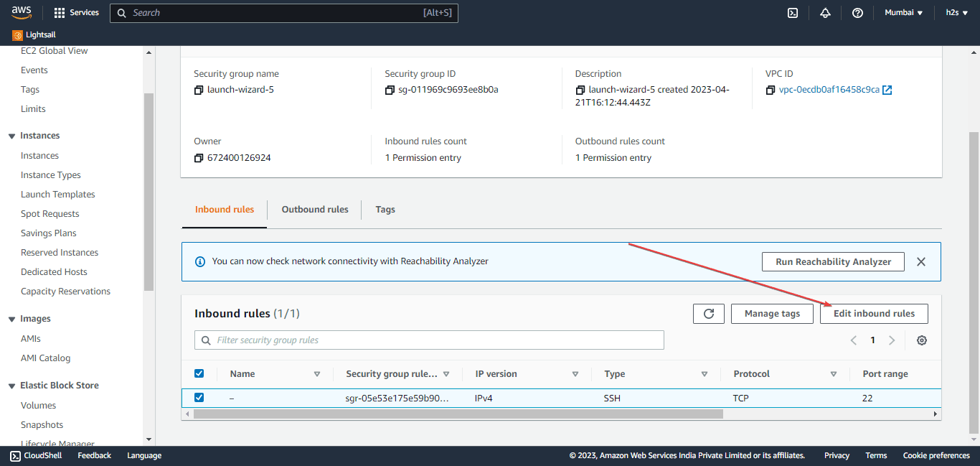Viewport: 980px width, 466px height.
Task: Sort by Type column arrow
Action: coord(705,374)
